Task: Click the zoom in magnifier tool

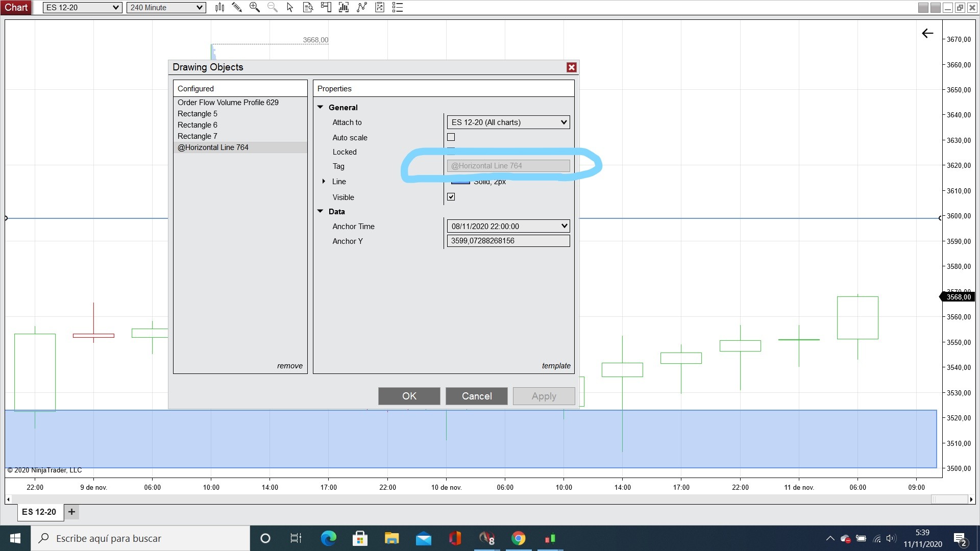Action: (x=254, y=8)
